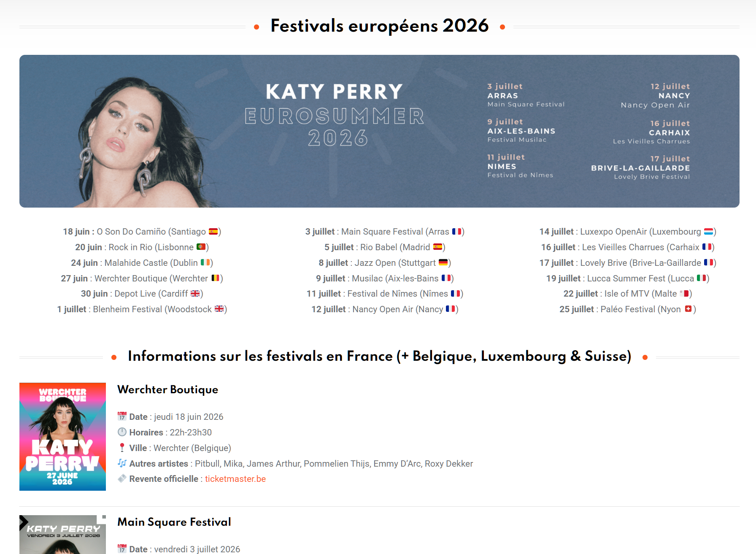Screen dimensions: 756x554
Task: Click the Italian flag beside Lucca
Action: click(701, 278)
